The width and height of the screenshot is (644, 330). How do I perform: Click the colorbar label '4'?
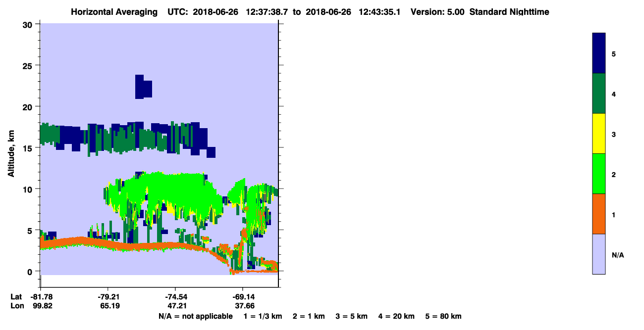point(614,94)
